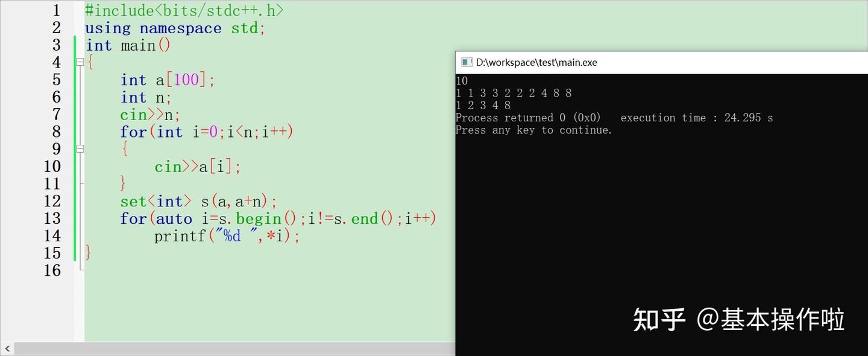Click the cin>>n statement in the code

point(148,114)
